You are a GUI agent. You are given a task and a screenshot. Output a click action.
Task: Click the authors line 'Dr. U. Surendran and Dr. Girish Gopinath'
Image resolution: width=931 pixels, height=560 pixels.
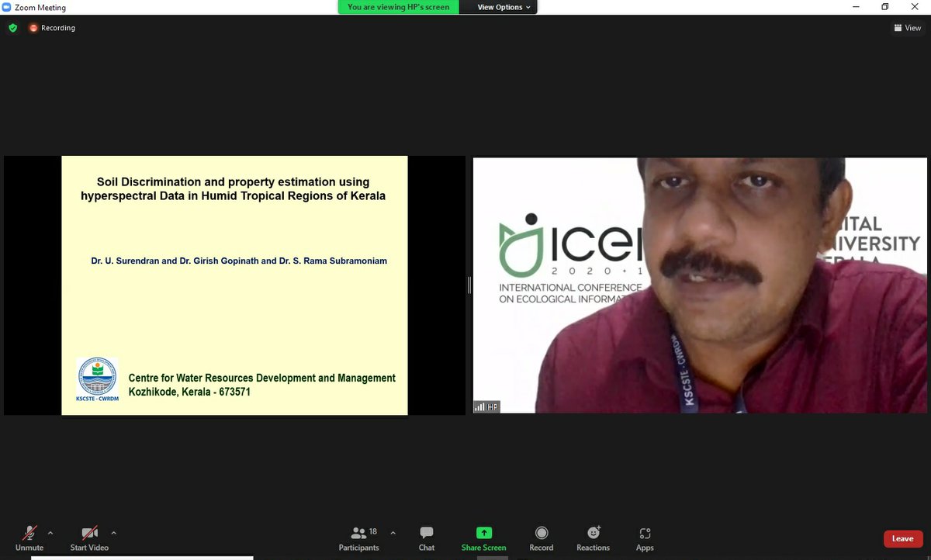coord(239,261)
